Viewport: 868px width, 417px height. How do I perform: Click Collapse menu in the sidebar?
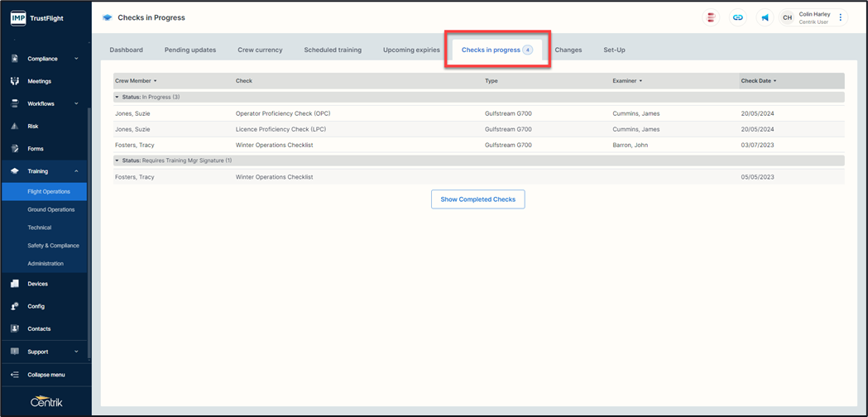[46, 375]
